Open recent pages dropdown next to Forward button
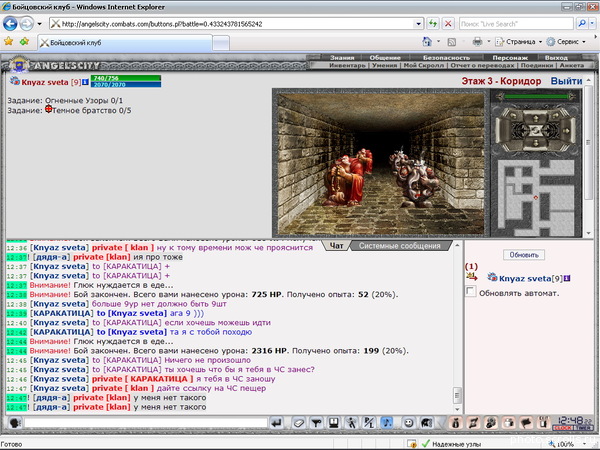Image resolution: width=600 pixels, height=450 pixels. (39, 24)
